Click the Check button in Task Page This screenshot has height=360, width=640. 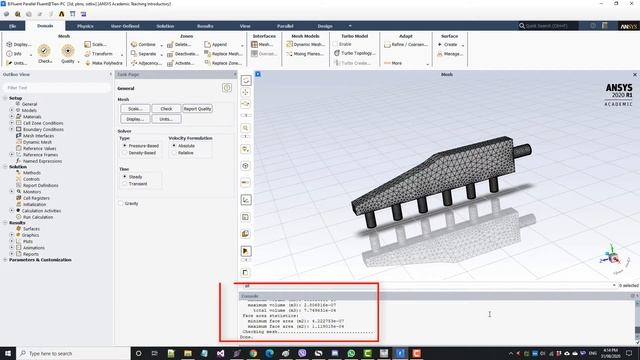(x=166, y=109)
